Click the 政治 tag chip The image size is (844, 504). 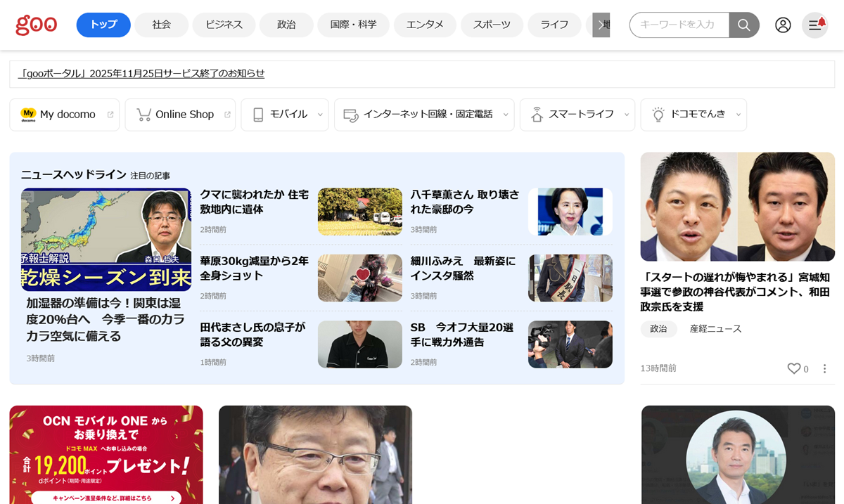tap(658, 329)
